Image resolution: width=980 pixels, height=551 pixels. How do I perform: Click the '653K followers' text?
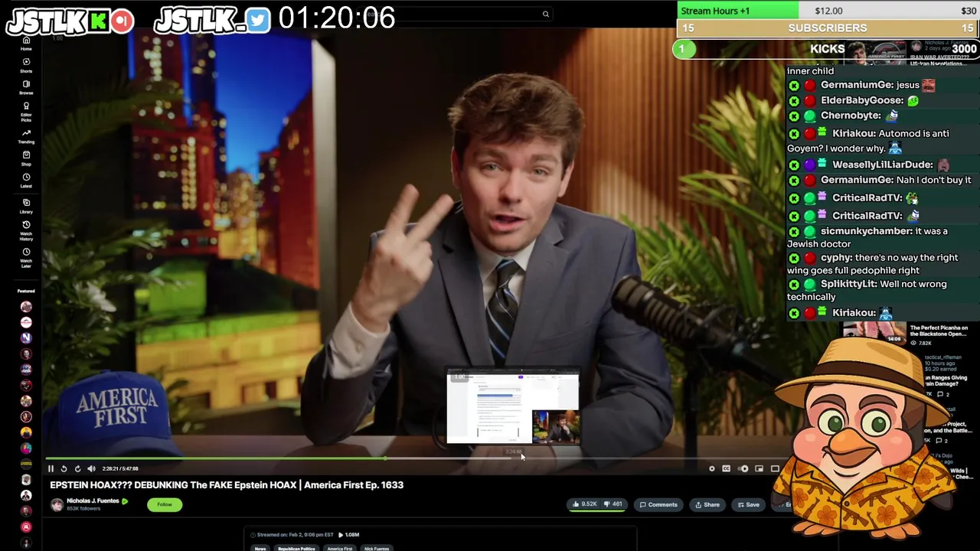[83, 509]
